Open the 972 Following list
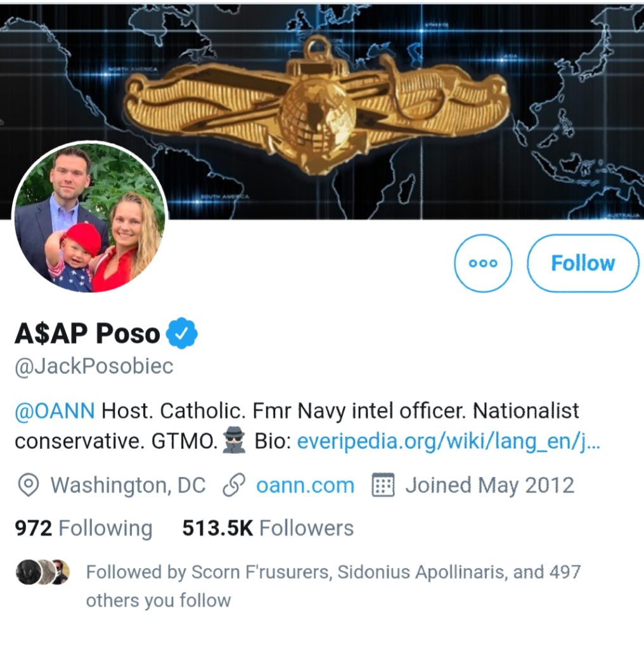 click(x=84, y=529)
